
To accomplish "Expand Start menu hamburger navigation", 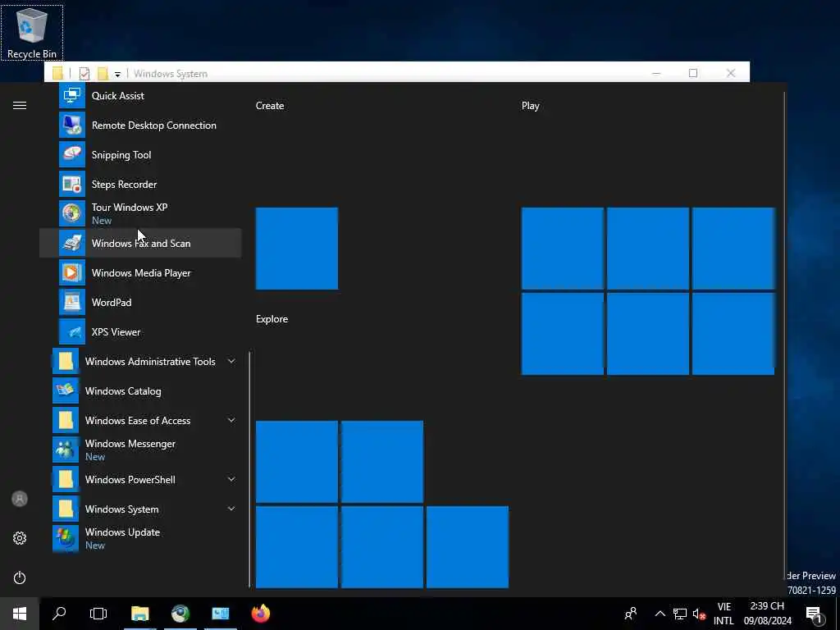I will click(x=20, y=106).
